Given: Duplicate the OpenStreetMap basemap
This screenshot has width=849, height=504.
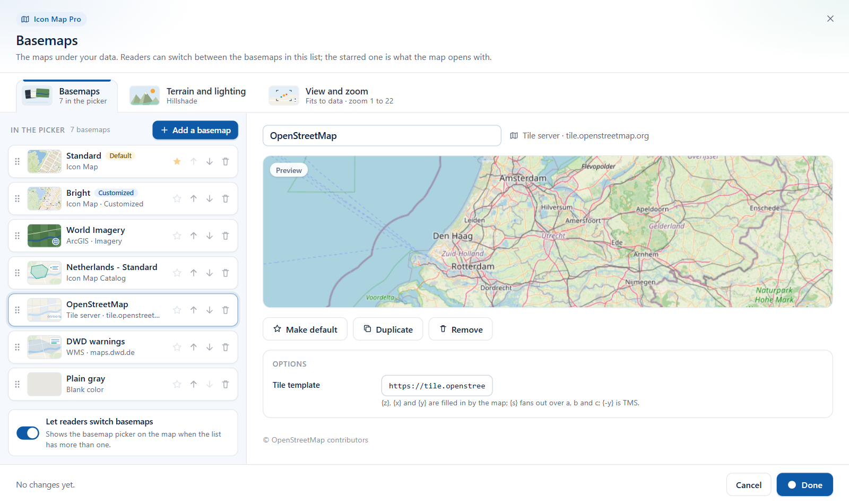Looking at the screenshot, I should pyautogui.click(x=388, y=329).
